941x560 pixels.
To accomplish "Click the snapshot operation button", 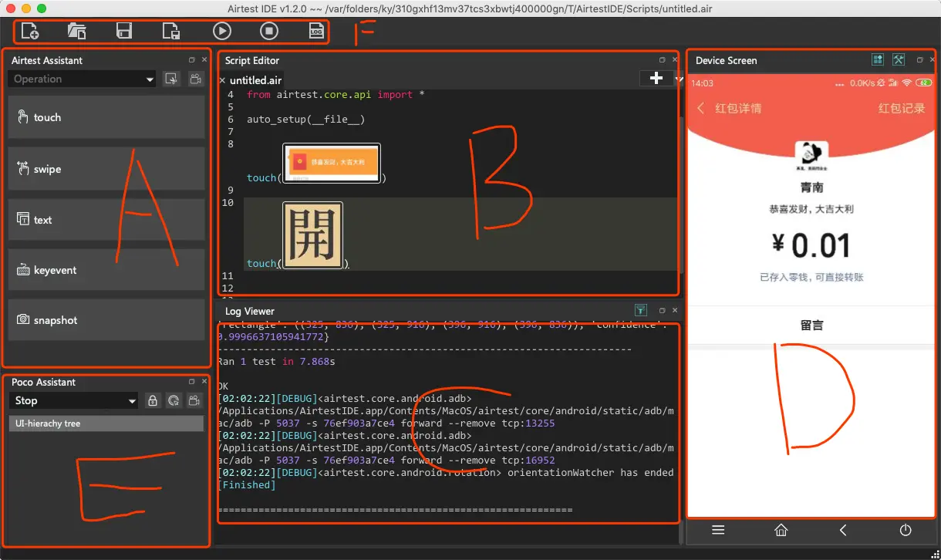I will 106,320.
